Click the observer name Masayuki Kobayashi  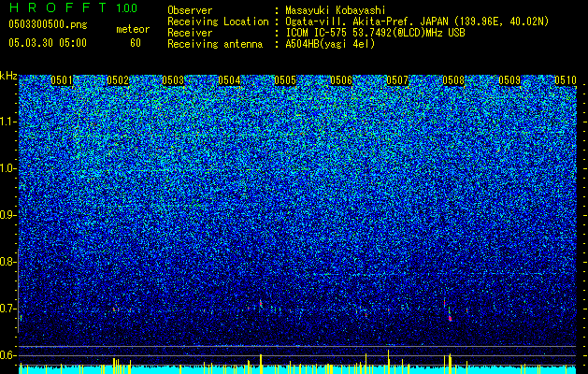point(336,10)
